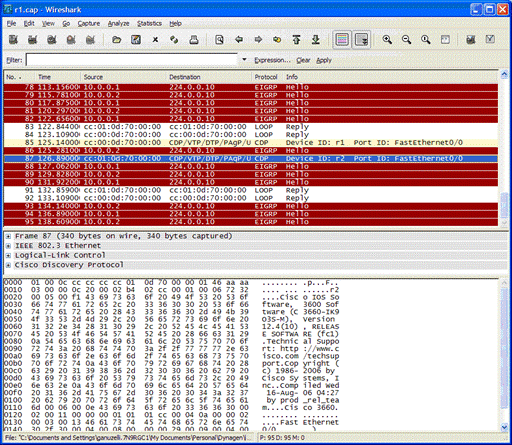Sort packets by the No. column

[19, 77]
